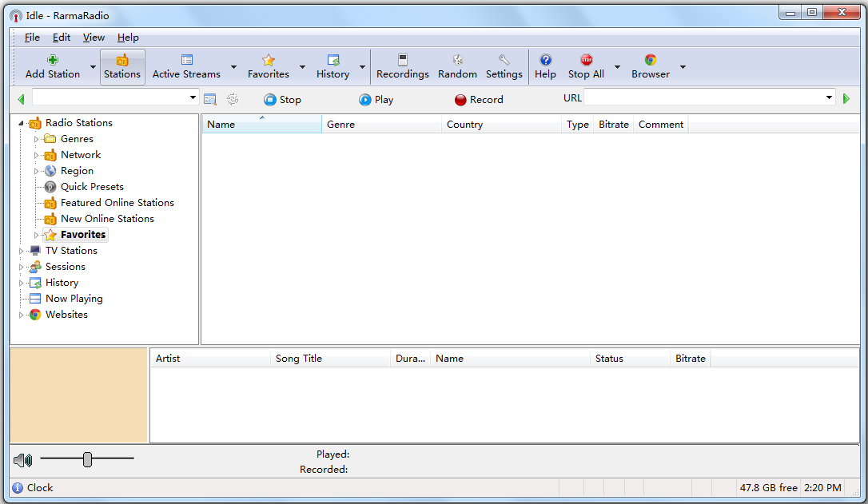Open the View menu
Image resolution: width=868 pixels, height=504 pixels.
[x=94, y=38]
